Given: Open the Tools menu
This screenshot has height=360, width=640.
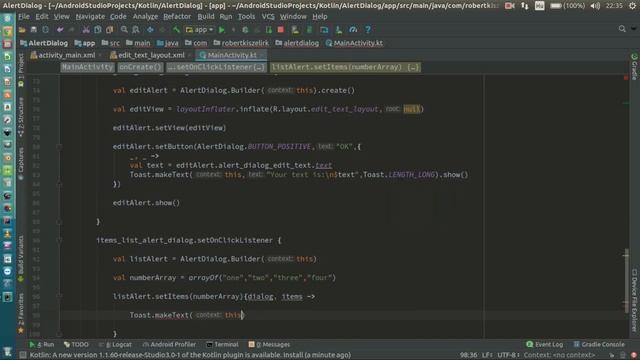Looking at the screenshot, I should 246,17.
